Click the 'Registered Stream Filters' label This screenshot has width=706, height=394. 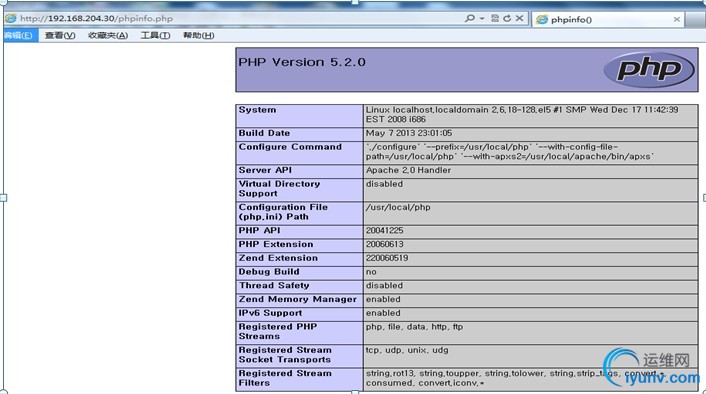pos(285,378)
